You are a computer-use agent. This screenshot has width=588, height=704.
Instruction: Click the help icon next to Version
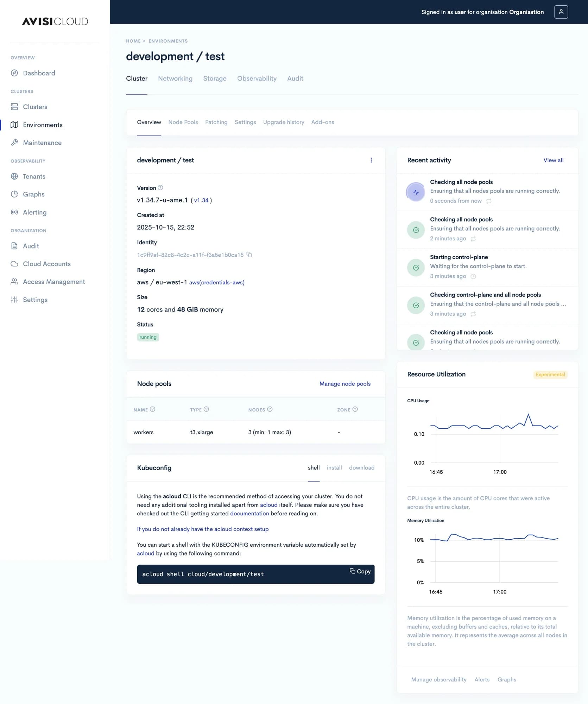click(160, 188)
